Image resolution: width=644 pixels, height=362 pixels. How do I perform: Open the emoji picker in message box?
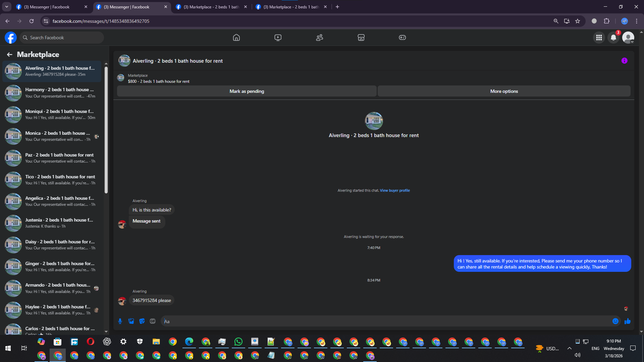pyautogui.click(x=615, y=321)
